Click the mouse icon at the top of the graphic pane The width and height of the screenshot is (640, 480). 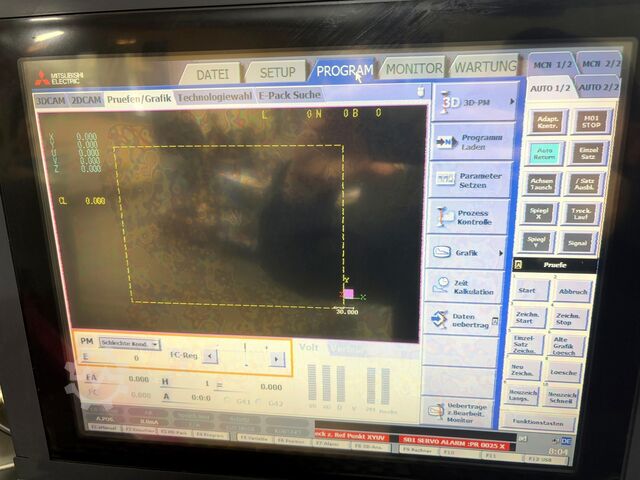tap(421, 91)
